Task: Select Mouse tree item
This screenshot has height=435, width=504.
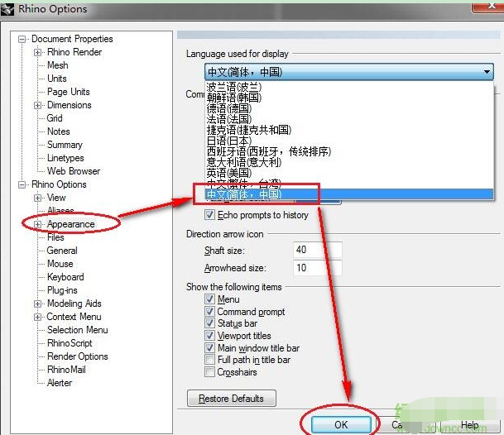Action: (60, 264)
